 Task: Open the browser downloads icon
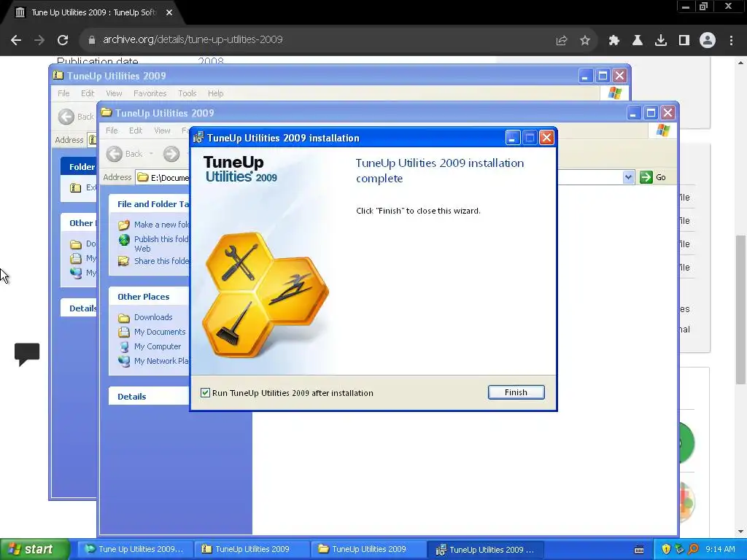coord(661,41)
